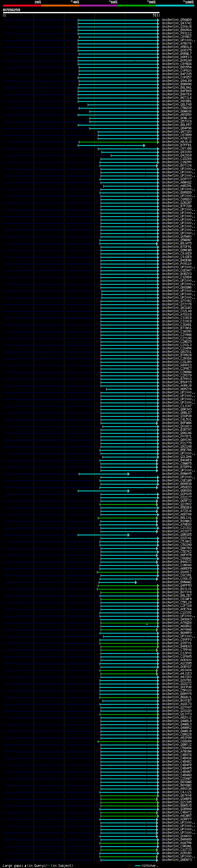Select the query name AV556259
Viewport: 197px width, 868px height.
[x=11, y=10]
